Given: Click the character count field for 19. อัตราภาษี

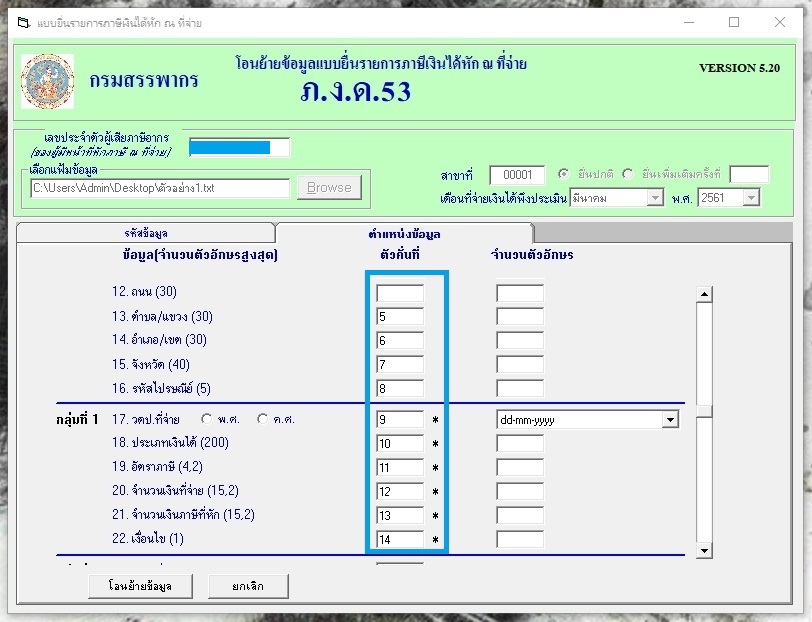Looking at the screenshot, I should (520, 468).
